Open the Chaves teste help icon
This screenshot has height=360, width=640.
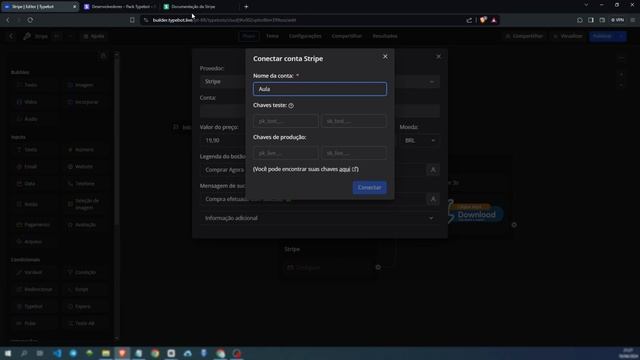291,105
